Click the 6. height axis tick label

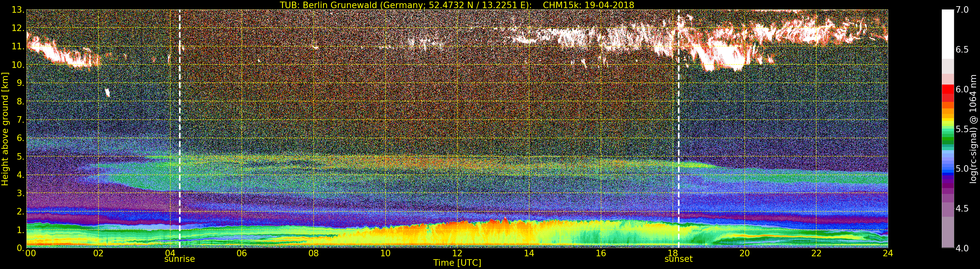pyautogui.click(x=20, y=138)
